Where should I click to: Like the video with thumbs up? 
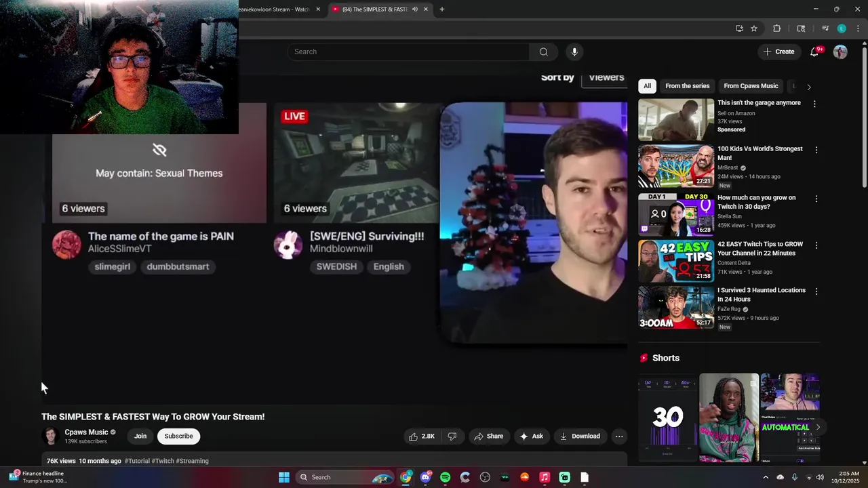tap(421, 436)
